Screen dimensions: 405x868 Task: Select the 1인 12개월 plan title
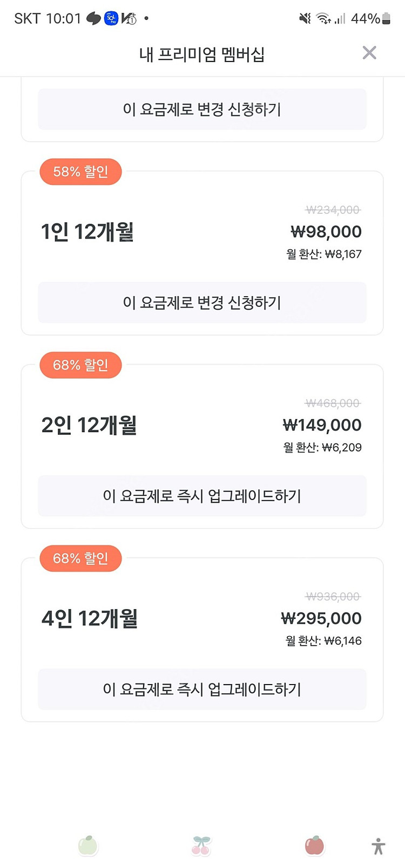pos(87,232)
